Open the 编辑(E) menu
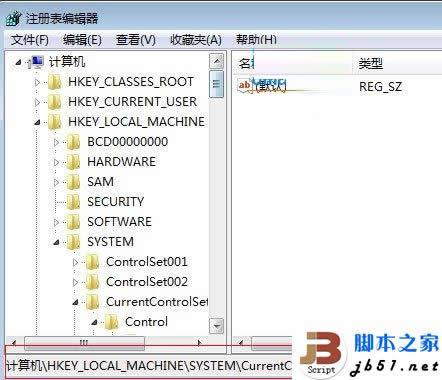 pyautogui.click(x=82, y=40)
